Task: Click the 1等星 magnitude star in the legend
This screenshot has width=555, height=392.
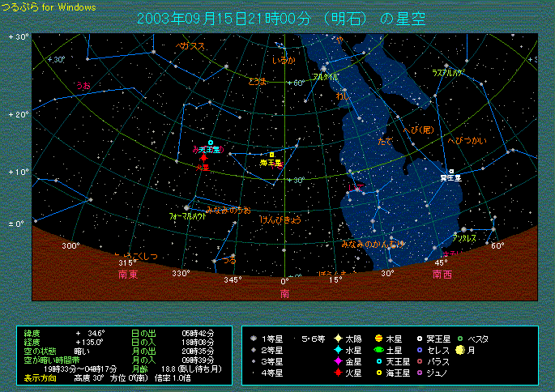Action: (x=255, y=339)
